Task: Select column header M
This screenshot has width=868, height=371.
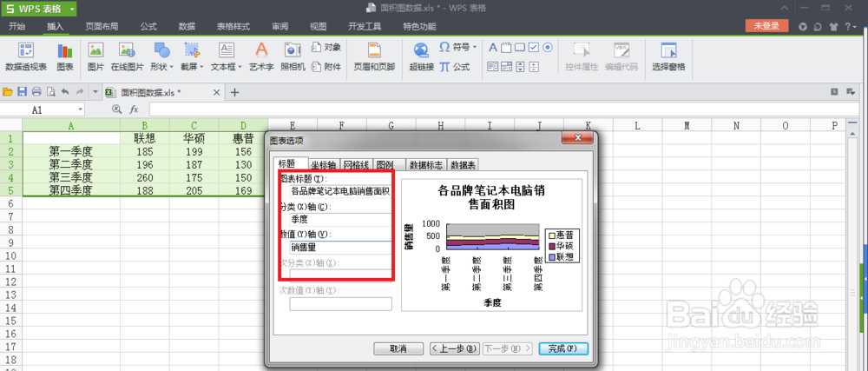Action: (x=687, y=126)
